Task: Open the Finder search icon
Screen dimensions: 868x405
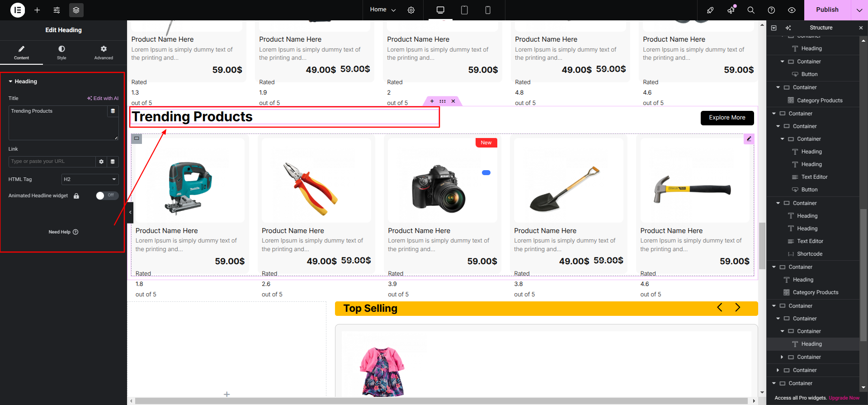Action: click(751, 10)
